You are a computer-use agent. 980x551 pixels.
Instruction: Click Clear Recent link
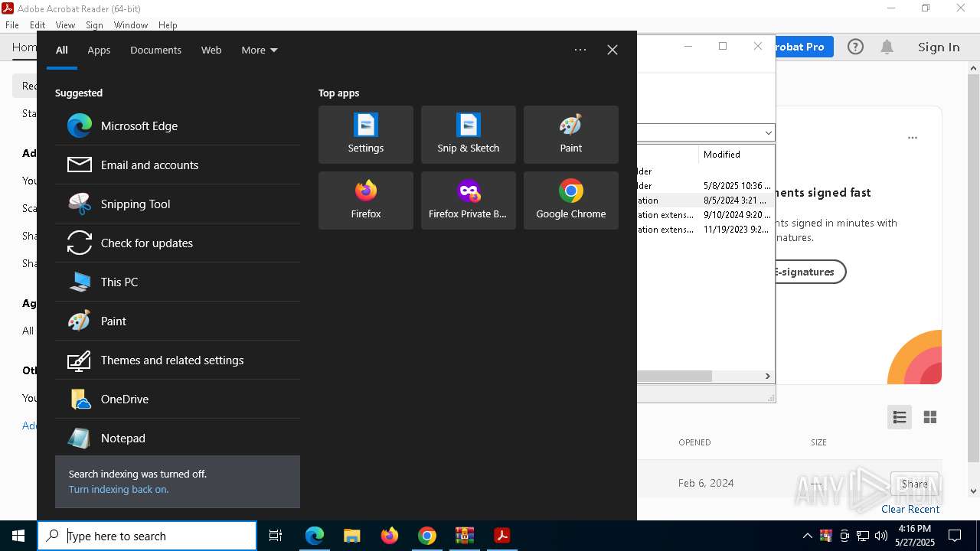(x=910, y=509)
